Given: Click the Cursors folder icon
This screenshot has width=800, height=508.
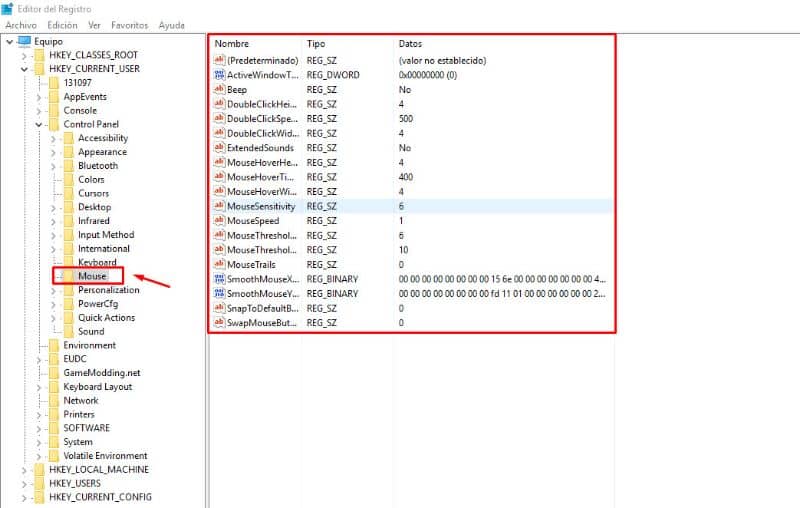Looking at the screenshot, I should pyautogui.click(x=69, y=193).
